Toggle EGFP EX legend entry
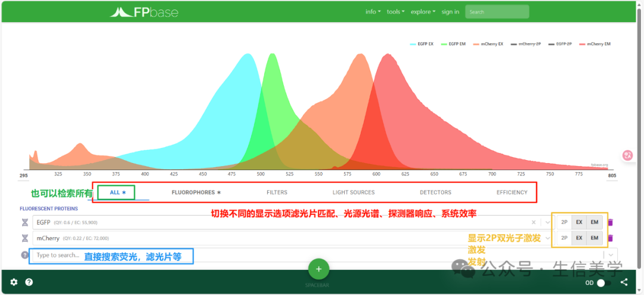The image size is (644, 295). tap(422, 44)
